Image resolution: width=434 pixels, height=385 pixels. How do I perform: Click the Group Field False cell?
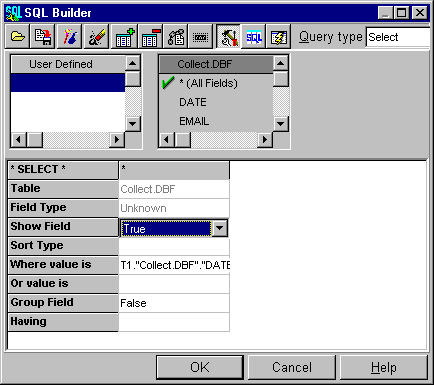coord(174,303)
